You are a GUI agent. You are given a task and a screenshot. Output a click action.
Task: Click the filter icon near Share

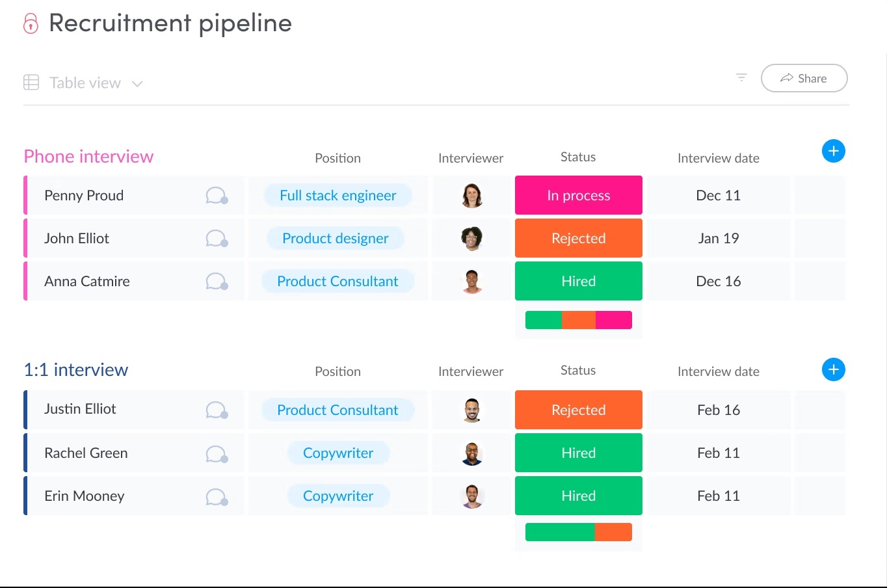click(741, 77)
